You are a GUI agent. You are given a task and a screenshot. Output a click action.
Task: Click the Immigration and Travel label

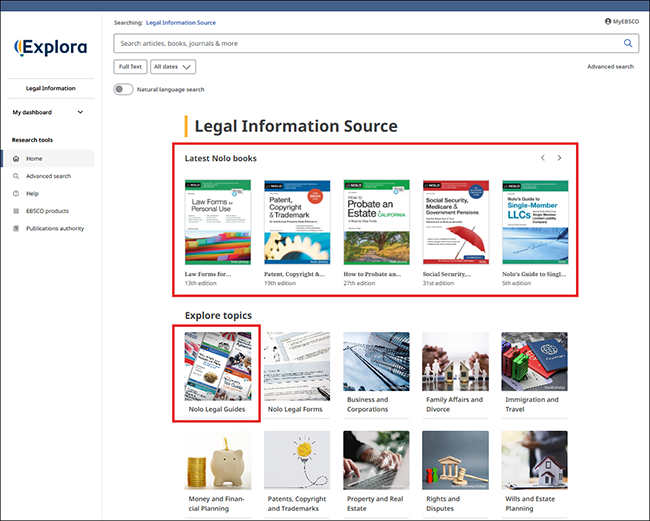tap(532, 404)
